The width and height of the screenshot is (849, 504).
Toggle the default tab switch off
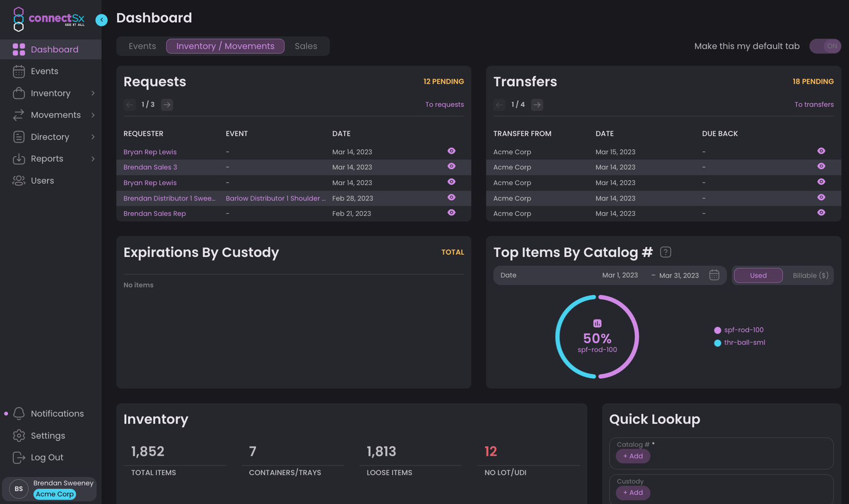coord(825,46)
